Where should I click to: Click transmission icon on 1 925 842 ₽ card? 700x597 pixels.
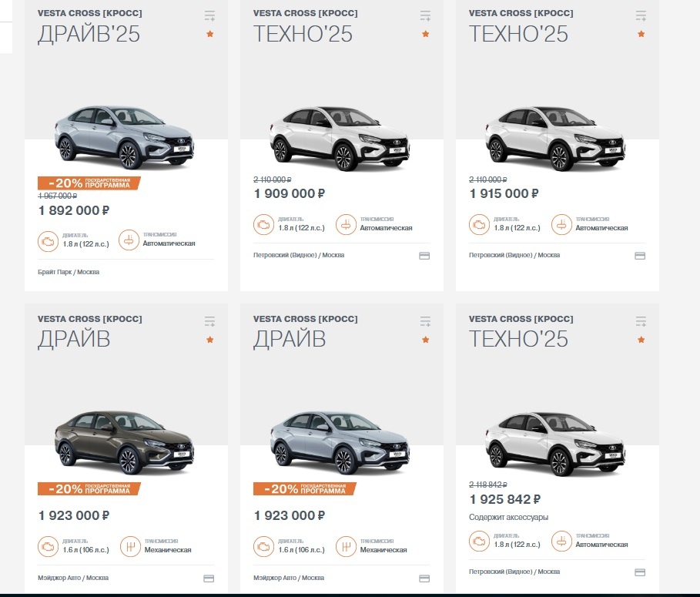[x=561, y=542]
